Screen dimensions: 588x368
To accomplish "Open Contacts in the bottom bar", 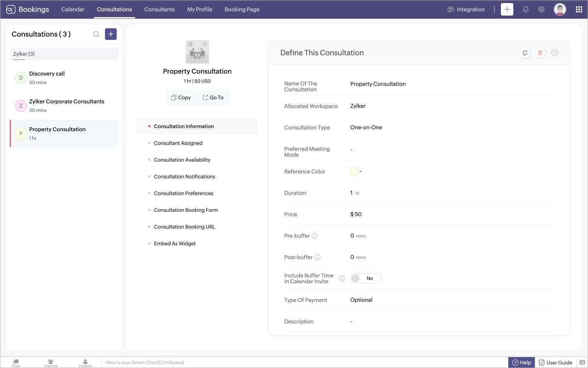I will [85, 363].
